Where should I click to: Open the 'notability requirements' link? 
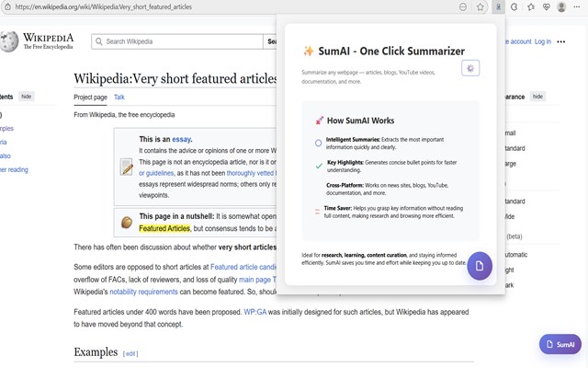pos(143,292)
